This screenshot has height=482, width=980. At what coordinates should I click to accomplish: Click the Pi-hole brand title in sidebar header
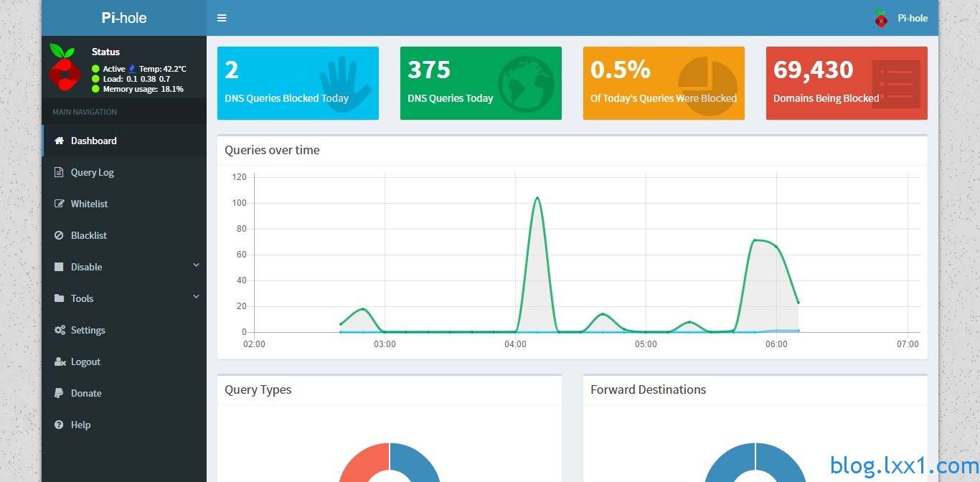(124, 18)
